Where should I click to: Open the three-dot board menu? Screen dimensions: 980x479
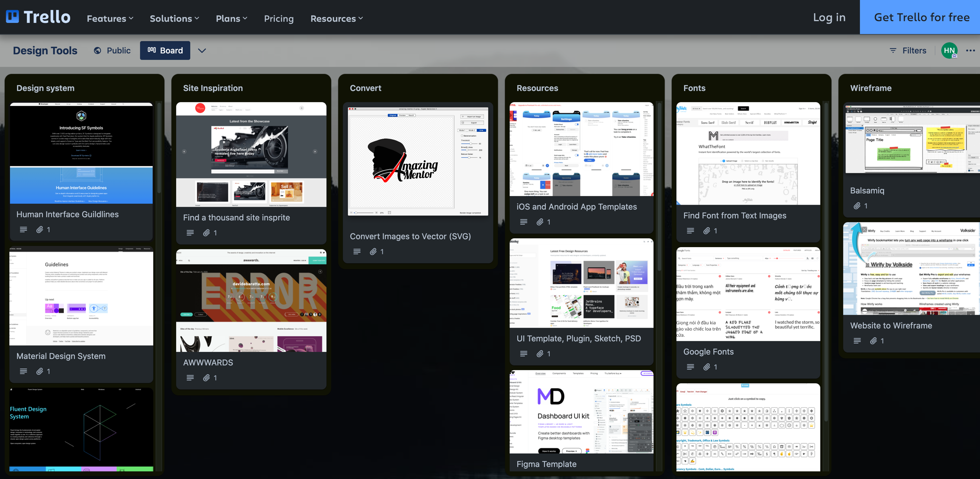(x=970, y=51)
